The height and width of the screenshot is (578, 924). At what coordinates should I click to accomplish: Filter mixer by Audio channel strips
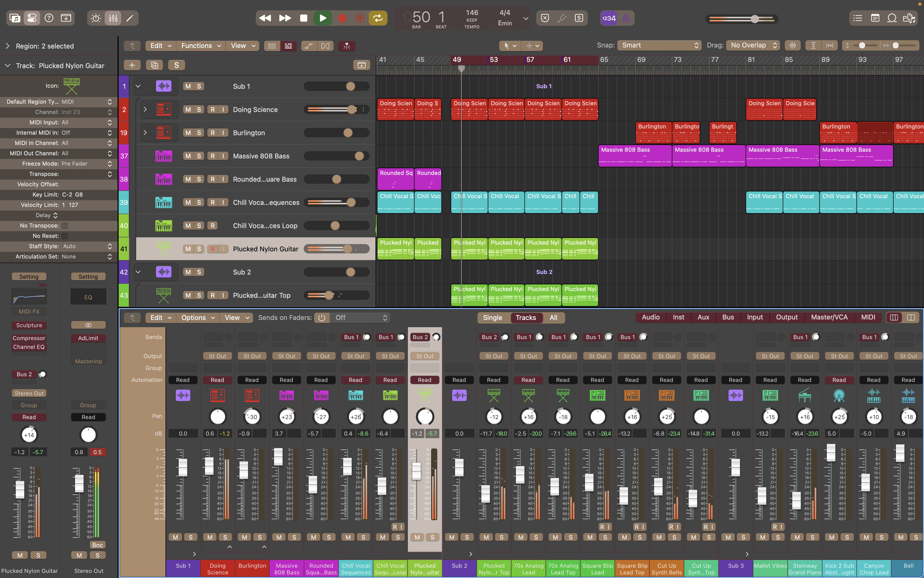[651, 317]
